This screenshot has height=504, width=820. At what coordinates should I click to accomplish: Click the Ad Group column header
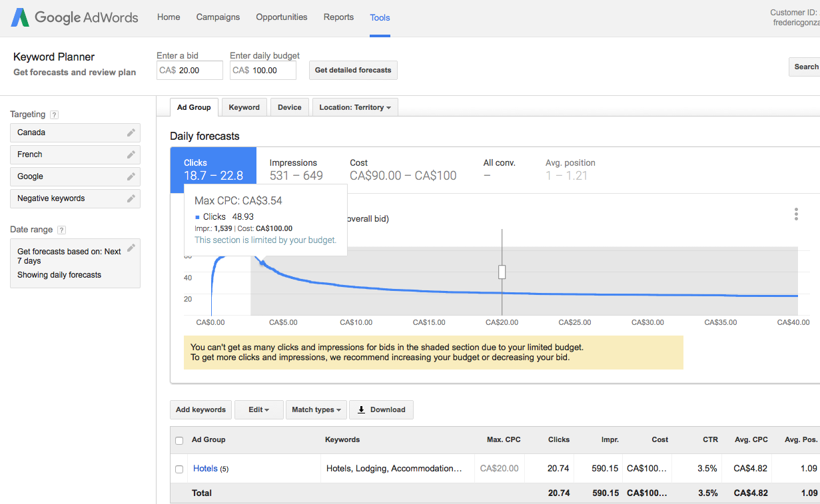pos(208,440)
